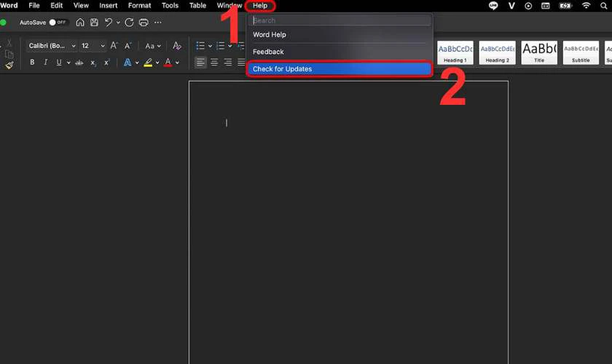This screenshot has height=364, width=612.
Task: Decrease font size with small A icon
Action: pyautogui.click(x=127, y=46)
